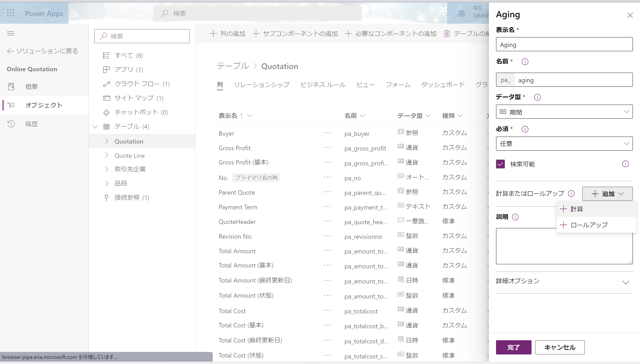Viewport: 640px width, 364px height.
Task: Click the trash icon for table deletion
Action: click(447, 34)
